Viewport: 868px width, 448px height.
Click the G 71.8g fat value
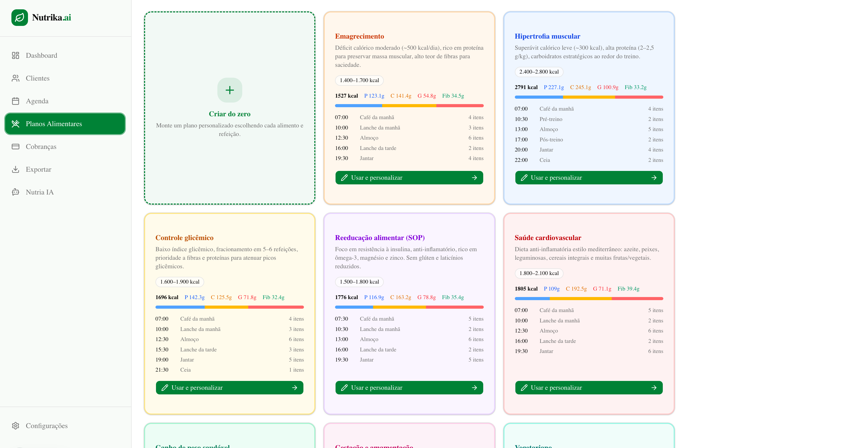tap(247, 298)
